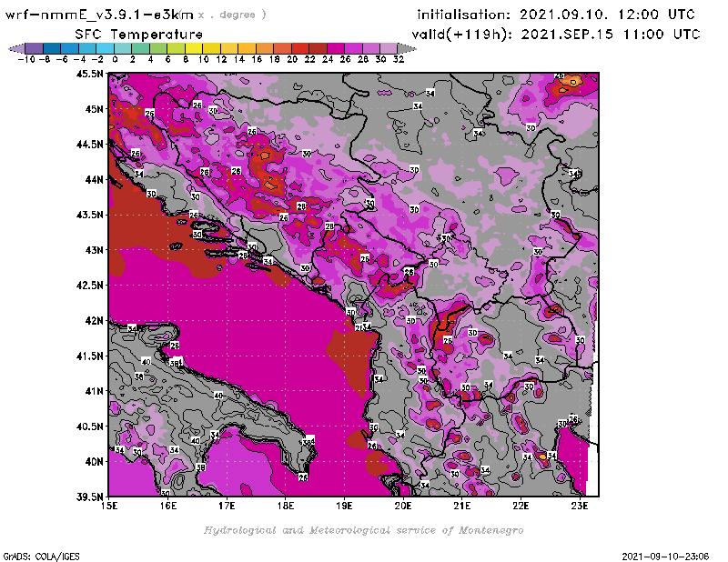Viewport: 728px width, 562px height.
Task: Click the '0' colorbar tick label
Action: point(115,59)
